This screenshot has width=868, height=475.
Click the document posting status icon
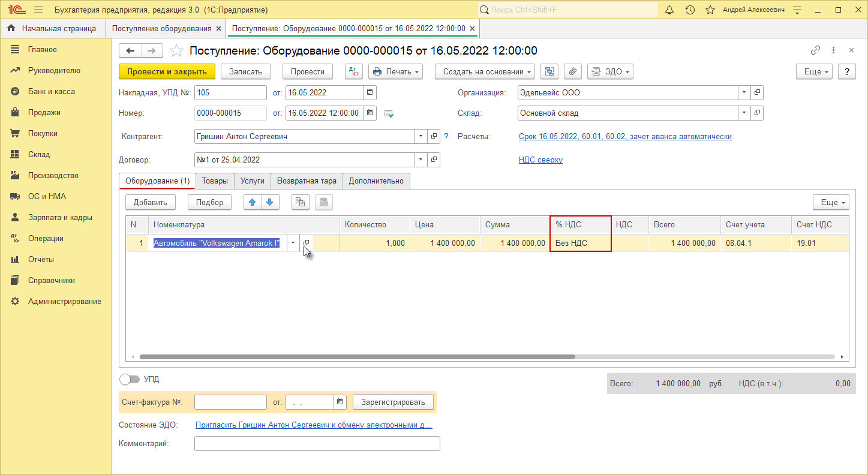[389, 113]
